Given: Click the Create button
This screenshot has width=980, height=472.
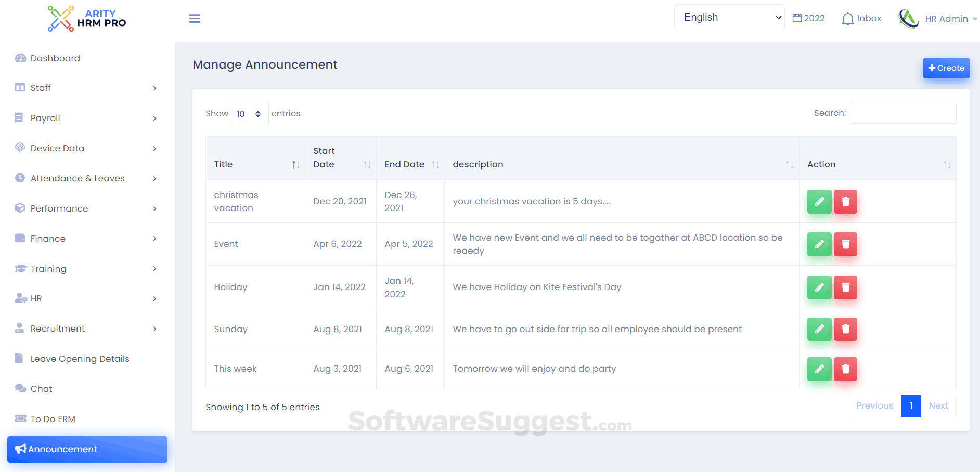Looking at the screenshot, I should coord(946,68).
